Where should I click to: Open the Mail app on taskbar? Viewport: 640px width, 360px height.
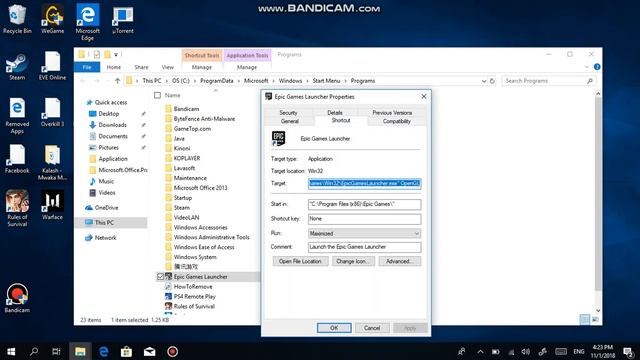(x=149, y=351)
